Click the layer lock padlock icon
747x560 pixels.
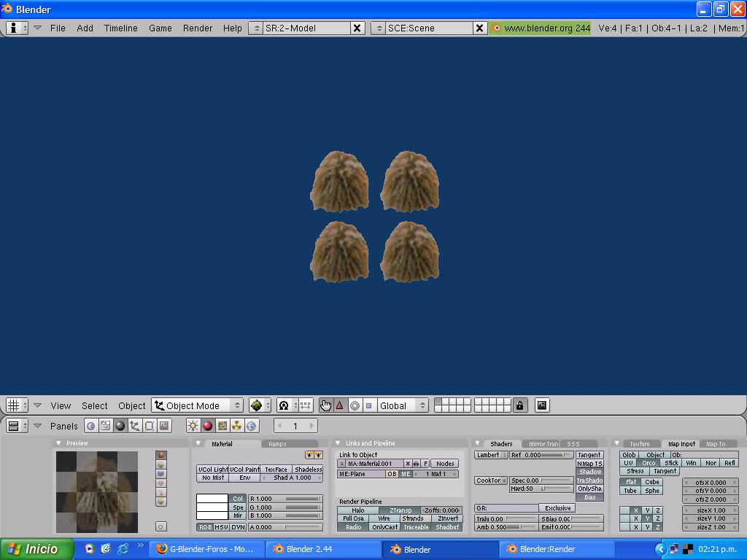point(519,405)
